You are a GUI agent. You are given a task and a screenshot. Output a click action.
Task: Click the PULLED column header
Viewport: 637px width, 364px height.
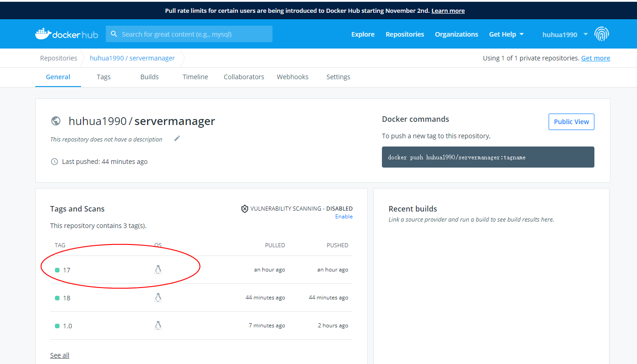pos(275,245)
